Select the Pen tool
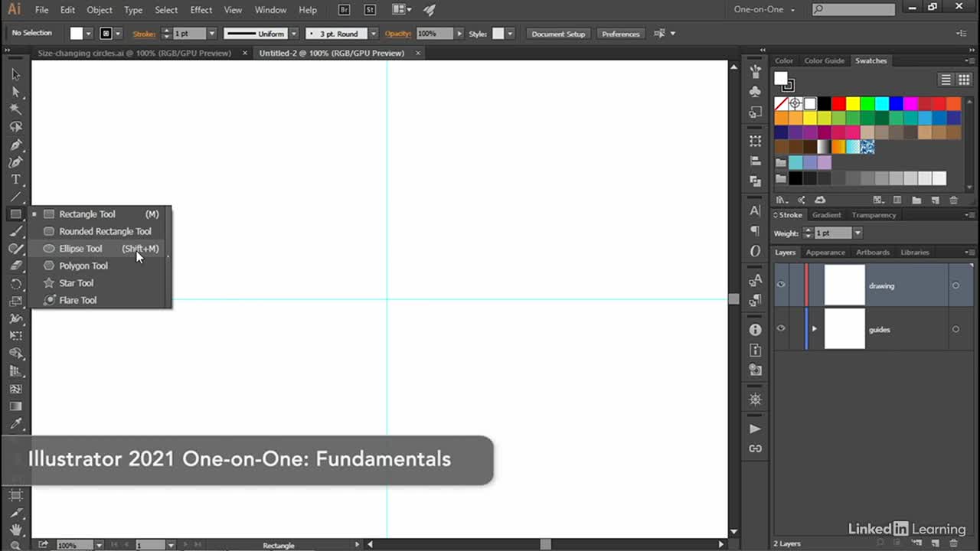980x551 pixels. pyautogui.click(x=15, y=145)
